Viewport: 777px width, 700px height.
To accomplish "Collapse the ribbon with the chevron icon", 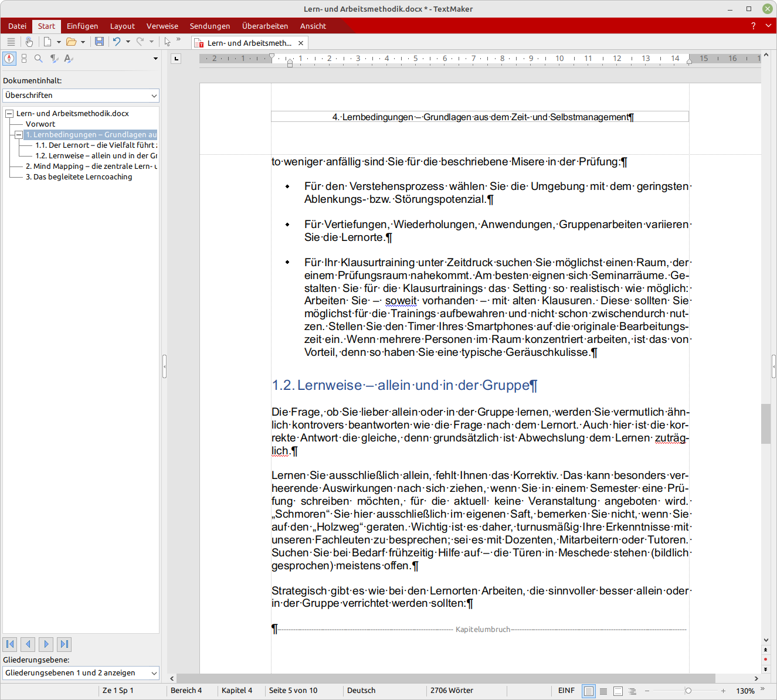I will tap(768, 26).
